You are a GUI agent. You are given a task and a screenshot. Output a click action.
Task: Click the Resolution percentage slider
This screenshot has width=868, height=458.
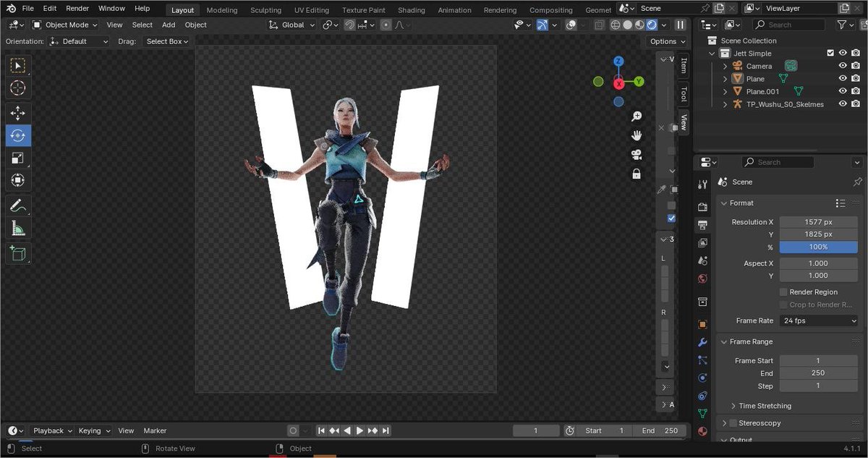coord(818,247)
